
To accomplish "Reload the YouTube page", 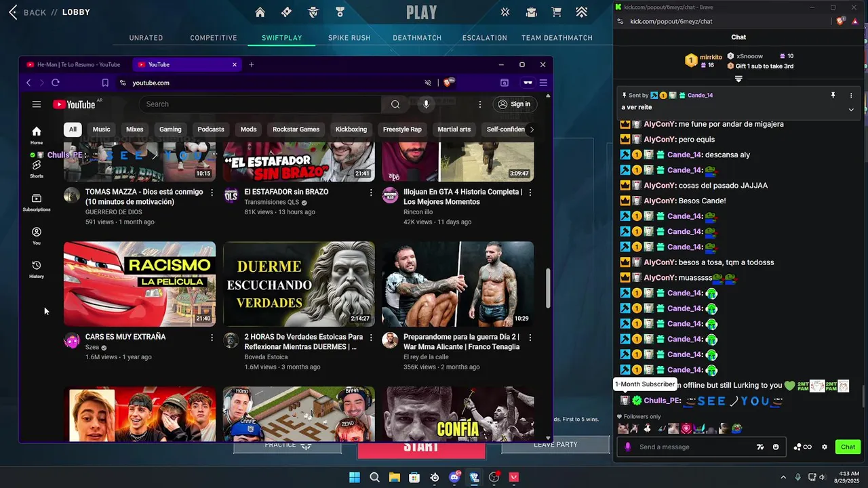I will [56, 83].
